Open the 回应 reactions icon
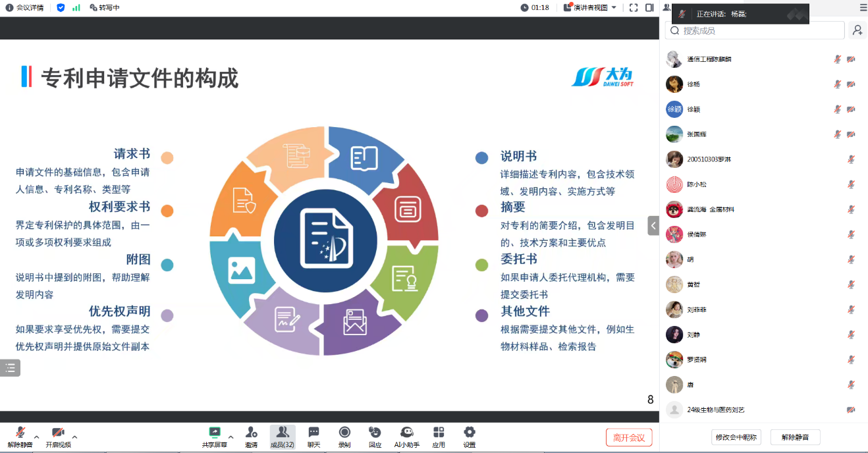This screenshot has height=453, width=868. [375, 433]
